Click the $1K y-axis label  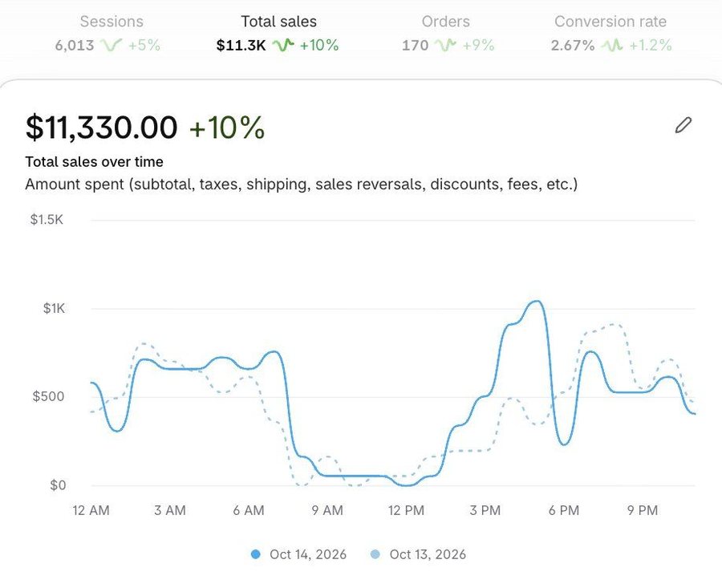[55, 308]
